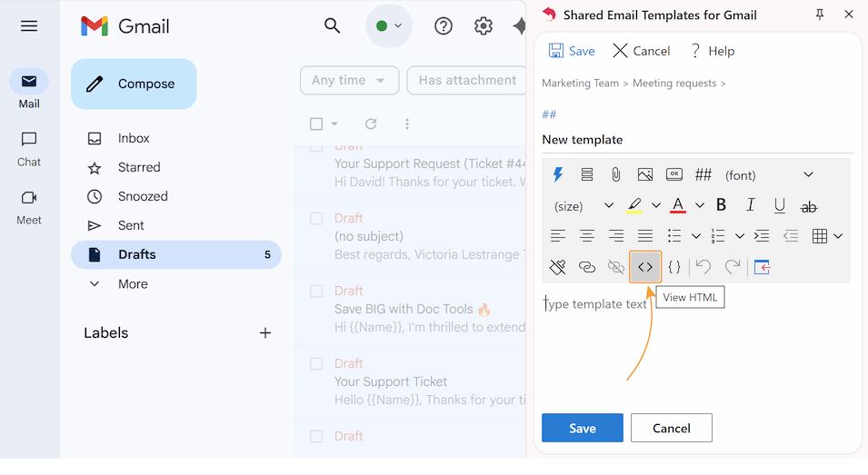
Task: Open the insert table dropdown arrow
Action: pos(838,237)
